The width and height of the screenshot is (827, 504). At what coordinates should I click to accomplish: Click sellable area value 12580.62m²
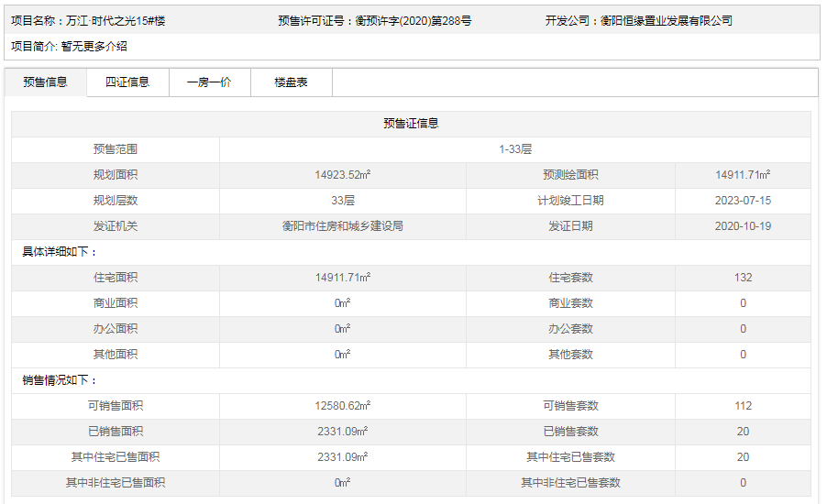[x=342, y=406]
